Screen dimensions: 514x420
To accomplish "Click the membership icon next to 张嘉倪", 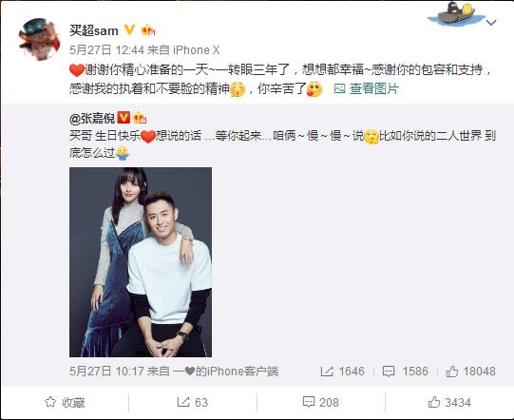I will tap(140, 118).
